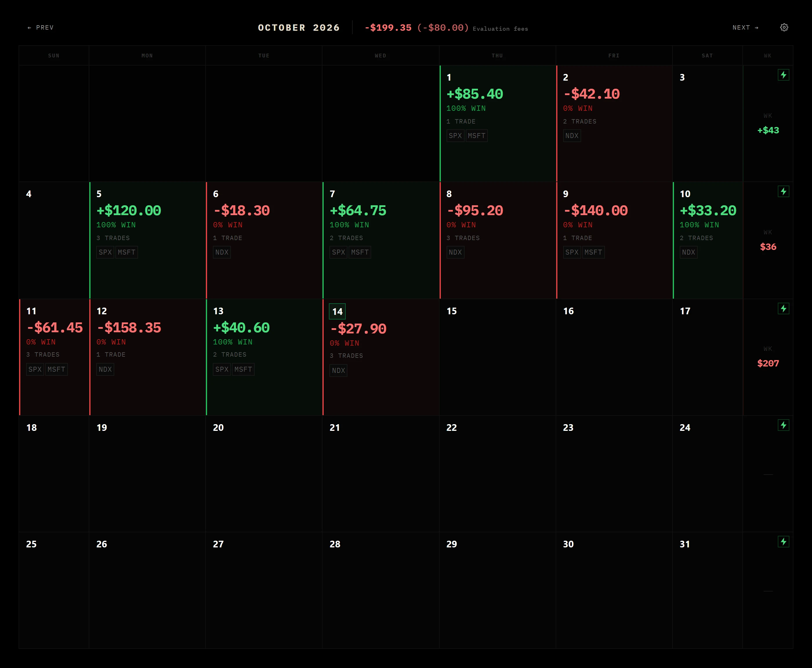
Task: Click the OCTOBER 2026 title
Action: coord(299,28)
